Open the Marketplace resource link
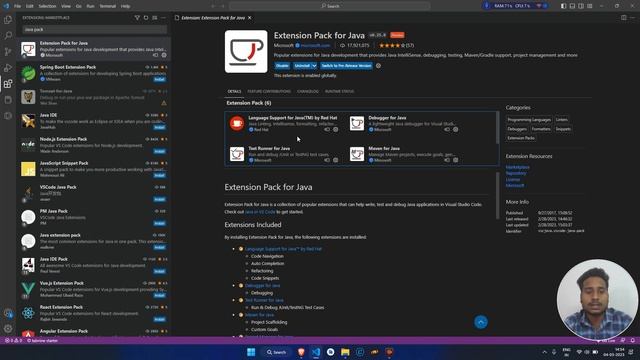640x360 pixels. point(518,167)
